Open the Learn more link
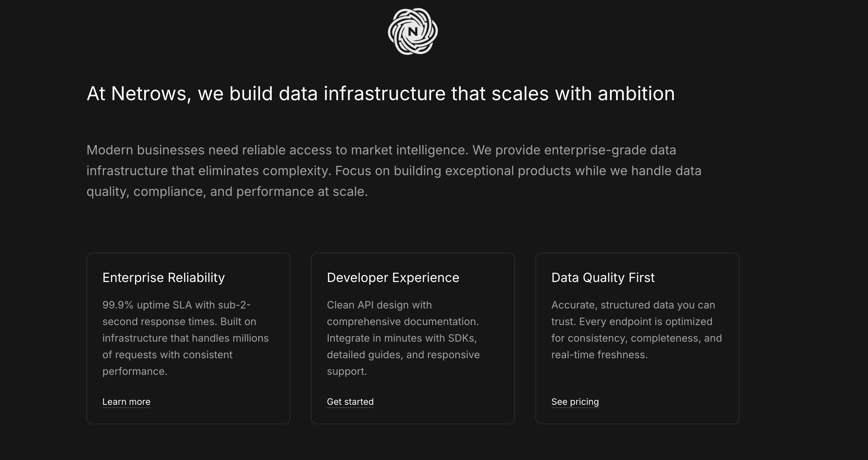The image size is (868, 460). pyautogui.click(x=126, y=402)
